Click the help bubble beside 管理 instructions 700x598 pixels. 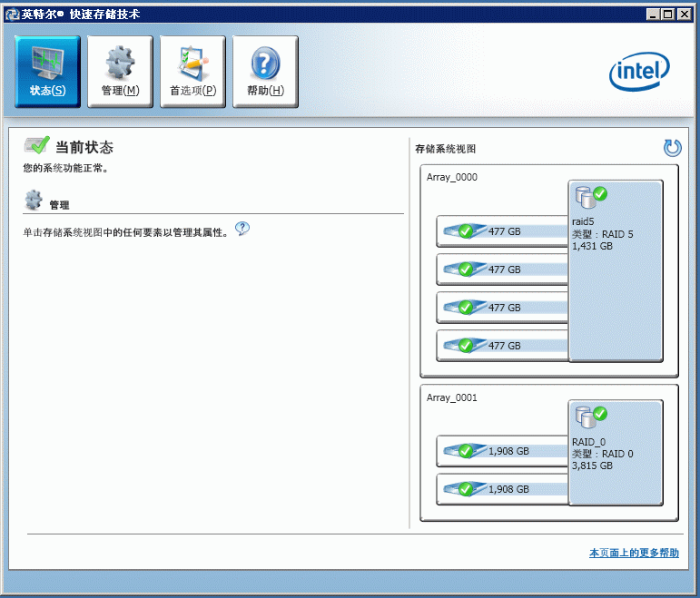pos(242,229)
